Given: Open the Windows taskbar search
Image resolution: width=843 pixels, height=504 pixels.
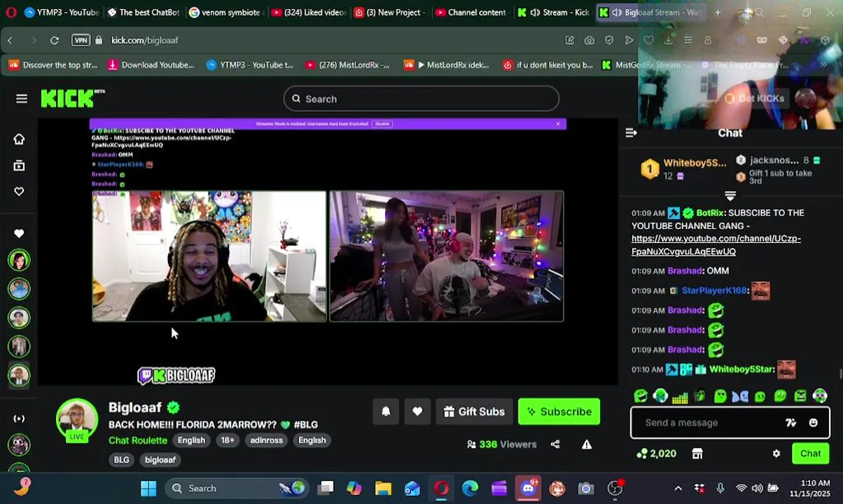Looking at the screenshot, I should pyautogui.click(x=238, y=489).
